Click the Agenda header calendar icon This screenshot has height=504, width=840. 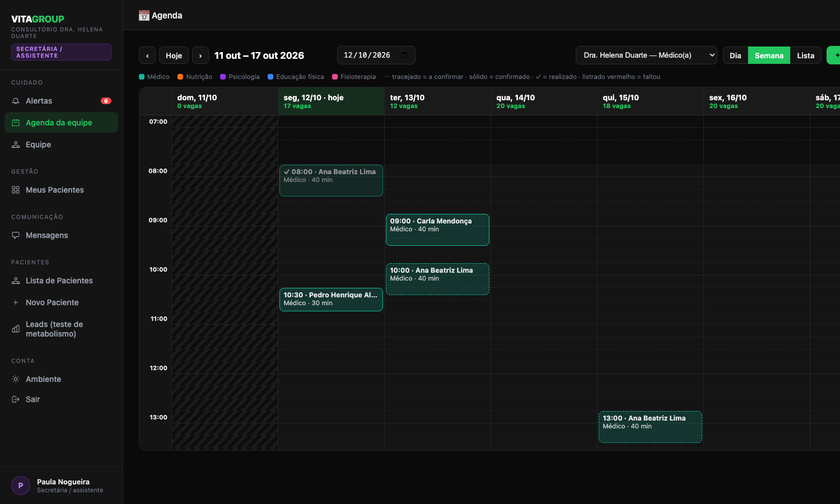point(144,16)
